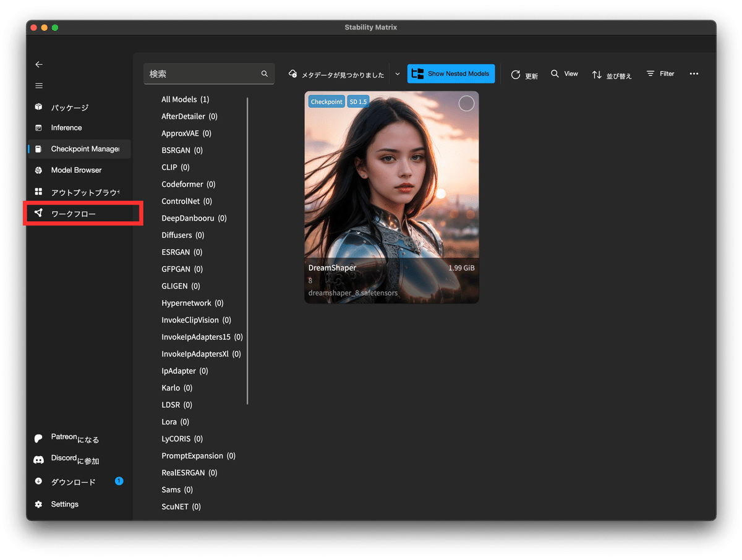742x560 pixels.
Task: Click the 更新 refresh button
Action: 524,75
